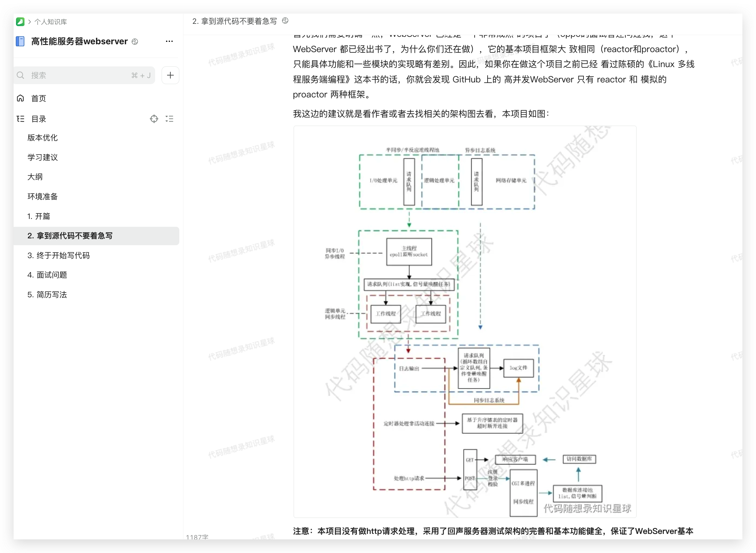Click the locate current document target icon
The width and height of the screenshot is (756, 553).
154,119
